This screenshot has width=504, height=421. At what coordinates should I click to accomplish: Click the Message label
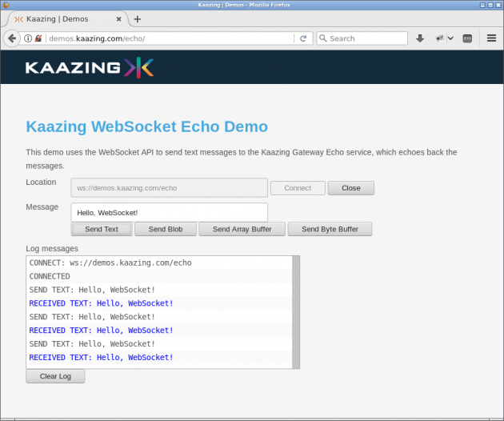pyautogui.click(x=42, y=206)
